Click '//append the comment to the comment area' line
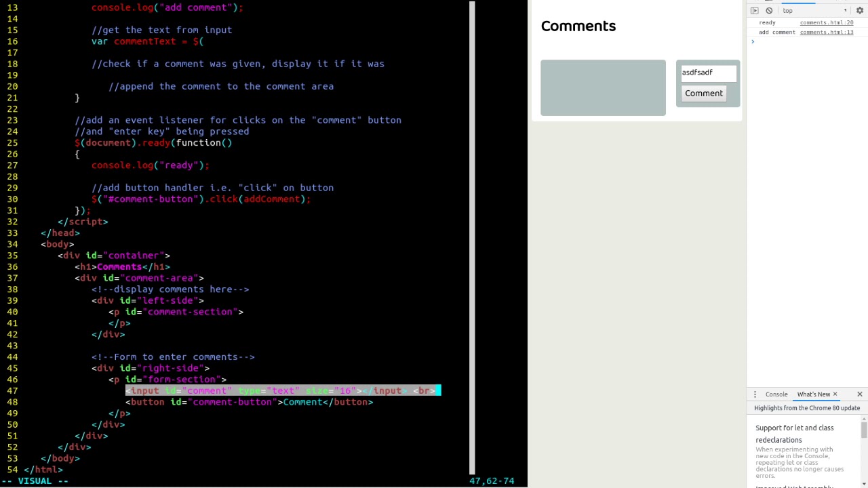The image size is (868, 488). 221,86
